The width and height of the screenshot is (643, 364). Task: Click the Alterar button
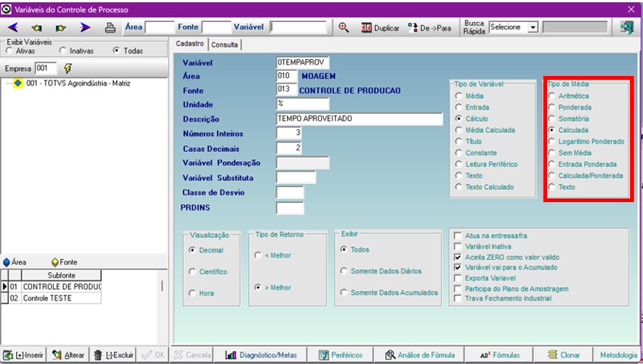point(68,355)
